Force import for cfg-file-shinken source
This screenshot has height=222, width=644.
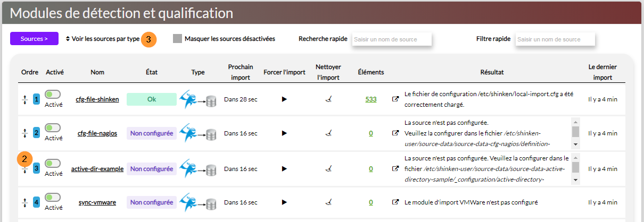284,99
